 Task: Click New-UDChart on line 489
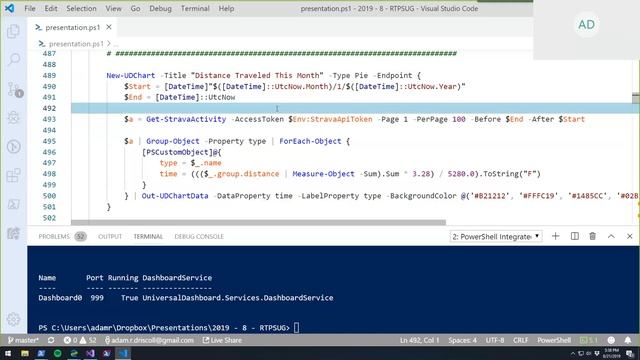[x=131, y=76]
